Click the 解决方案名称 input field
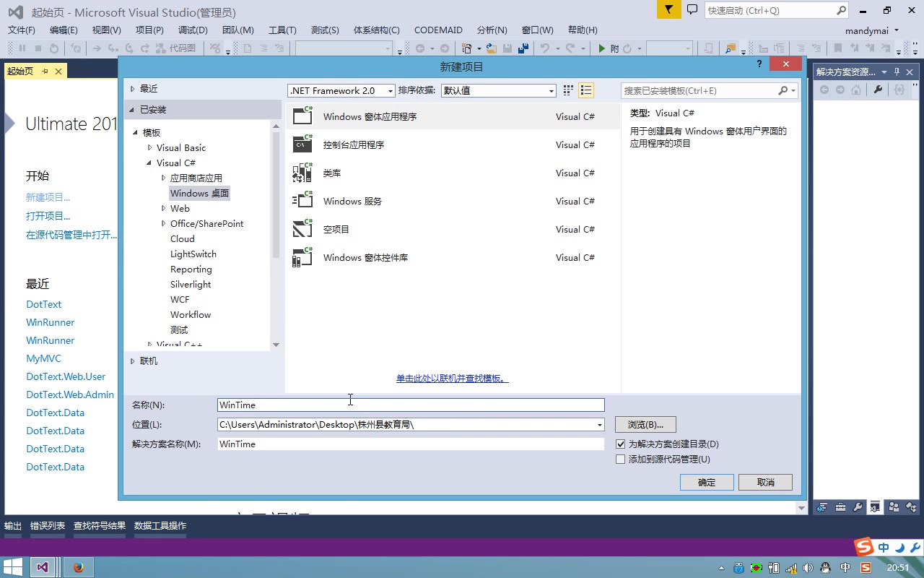The width and height of the screenshot is (924, 578). click(411, 444)
